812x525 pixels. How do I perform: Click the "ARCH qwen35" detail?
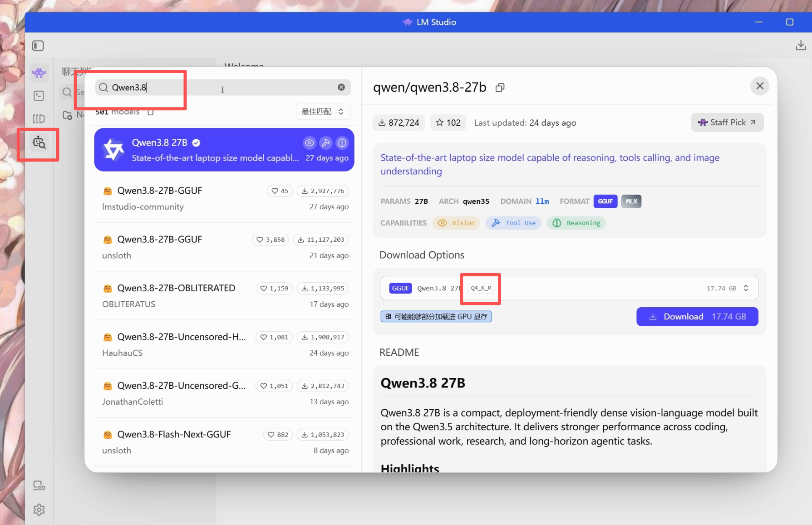point(464,201)
